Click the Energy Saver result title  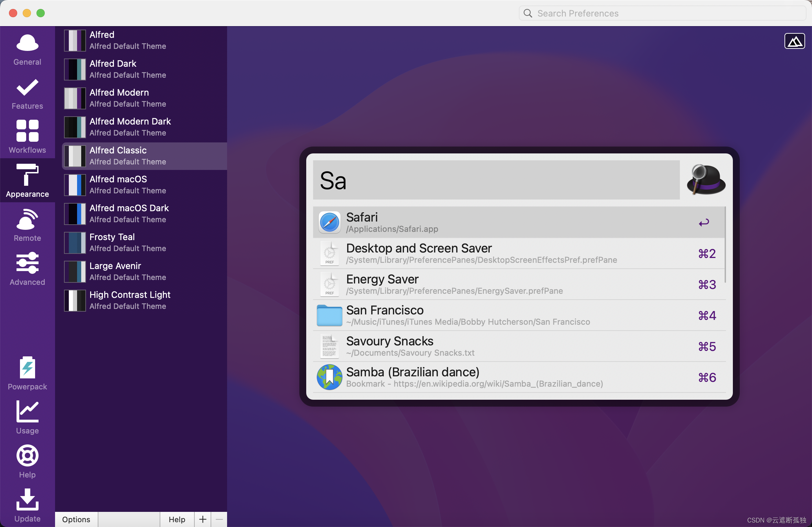382,279
